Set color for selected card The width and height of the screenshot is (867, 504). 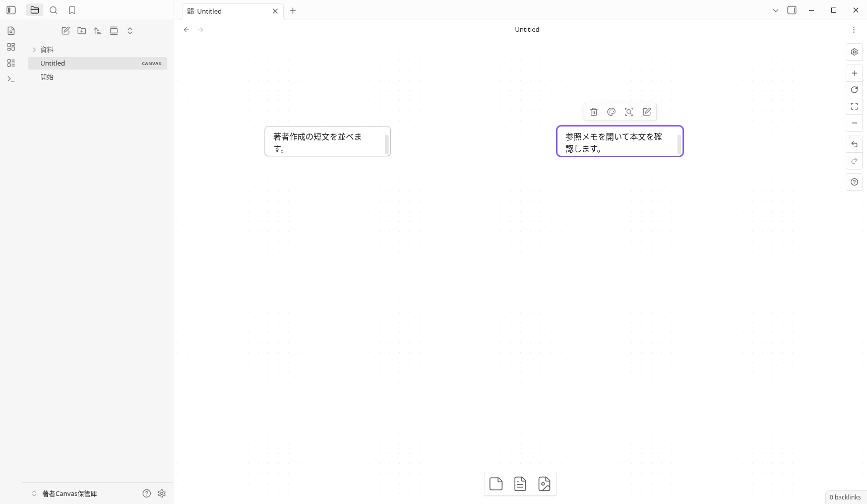[611, 112]
